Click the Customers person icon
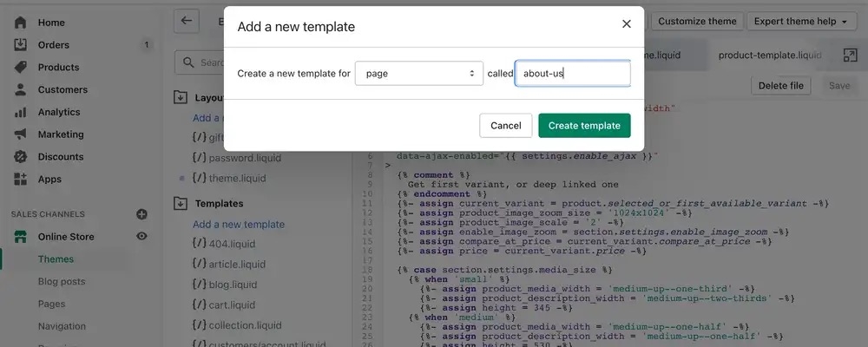868x347 pixels. (20, 89)
